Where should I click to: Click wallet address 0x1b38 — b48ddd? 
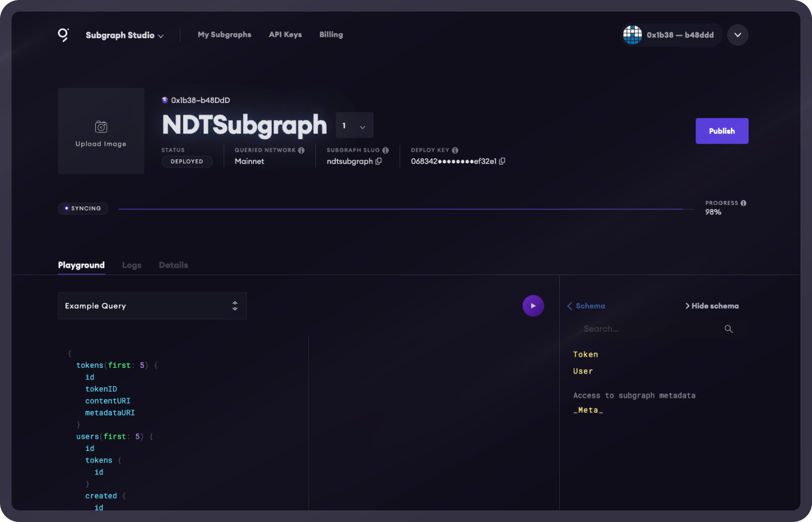pos(680,35)
